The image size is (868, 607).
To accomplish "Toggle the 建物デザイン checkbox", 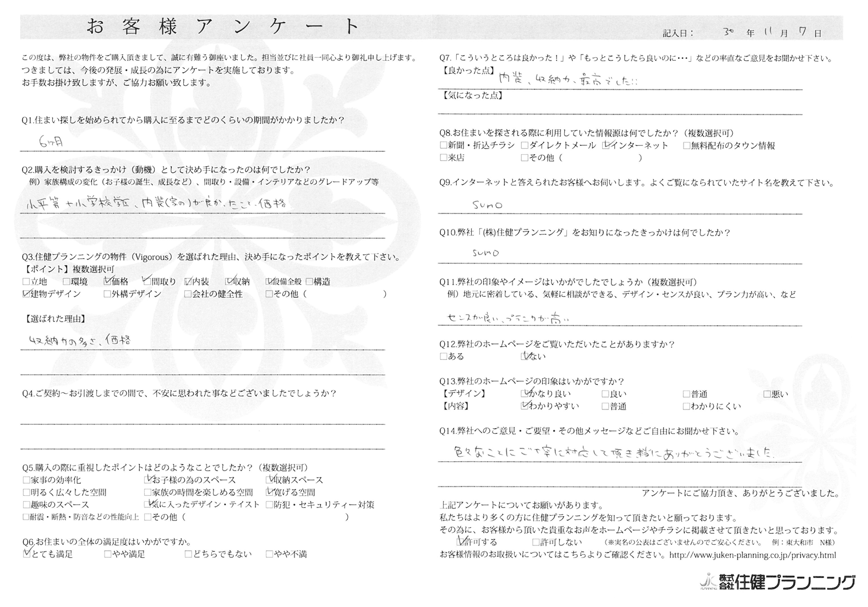I will 26,294.
